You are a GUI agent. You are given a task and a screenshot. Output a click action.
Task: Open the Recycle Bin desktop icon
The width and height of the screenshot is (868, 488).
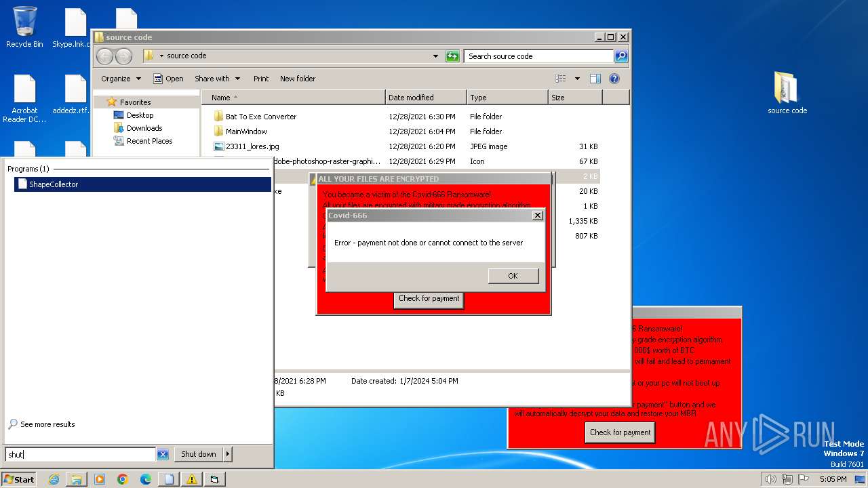tap(24, 27)
